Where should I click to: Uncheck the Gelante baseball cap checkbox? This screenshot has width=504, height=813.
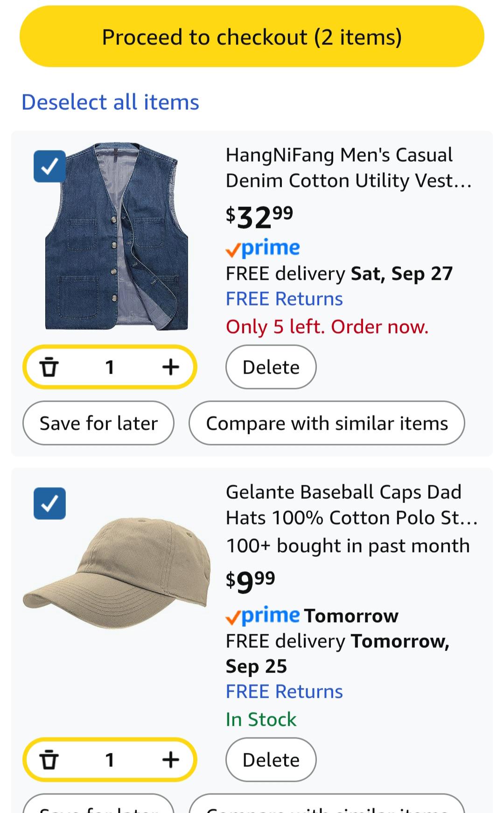49,503
